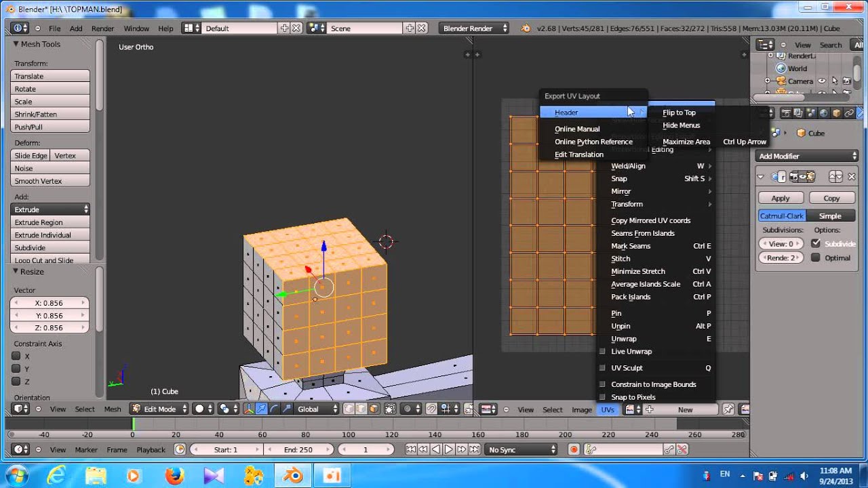Click the play animation forward button
868x488 pixels.
449,449
